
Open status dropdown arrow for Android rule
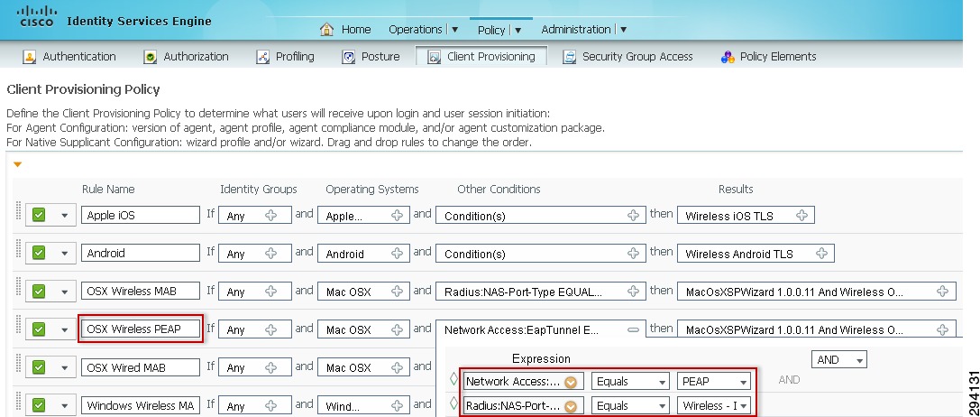pyautogui.click(x=64, y=254)
